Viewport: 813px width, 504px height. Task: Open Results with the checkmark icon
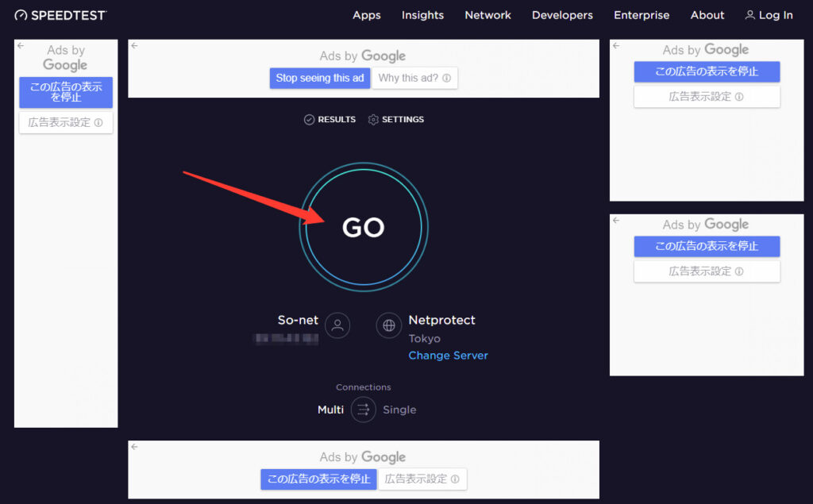pyautogui.click(x=310, y=120)
